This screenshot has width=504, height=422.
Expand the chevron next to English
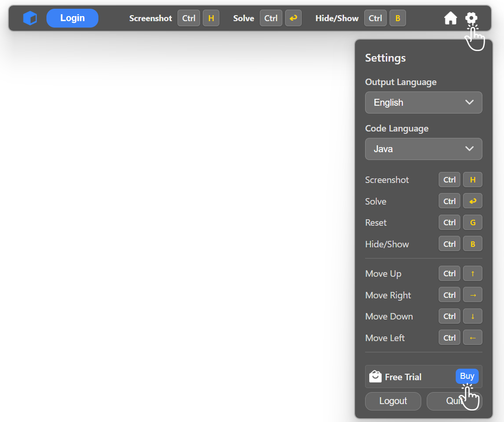[469, 103]
